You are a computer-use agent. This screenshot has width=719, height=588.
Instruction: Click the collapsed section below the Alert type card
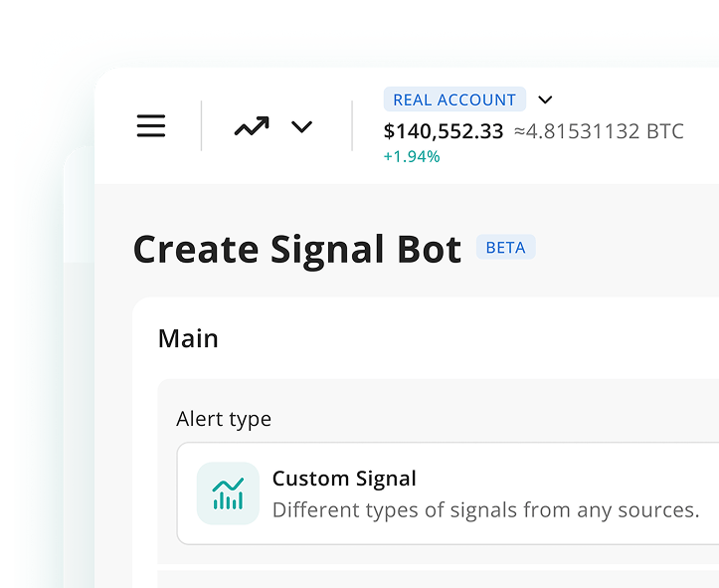[438, 578]
